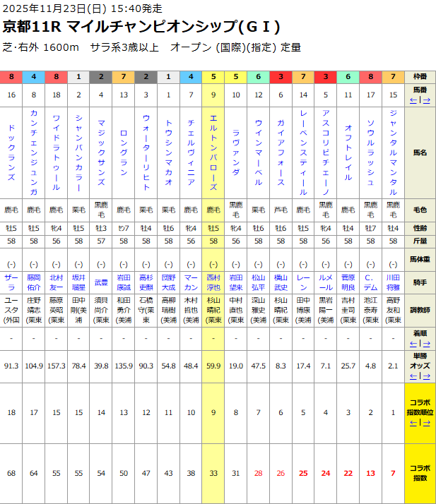The height and width of the screenshot is (504, 436).
Task: Click right sort arrow under 馬番 header
Action: click(x=428, y=100)
